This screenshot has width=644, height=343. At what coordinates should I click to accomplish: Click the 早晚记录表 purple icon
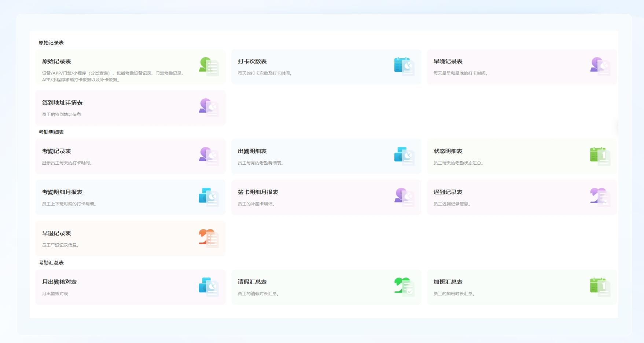coord(600,67)
